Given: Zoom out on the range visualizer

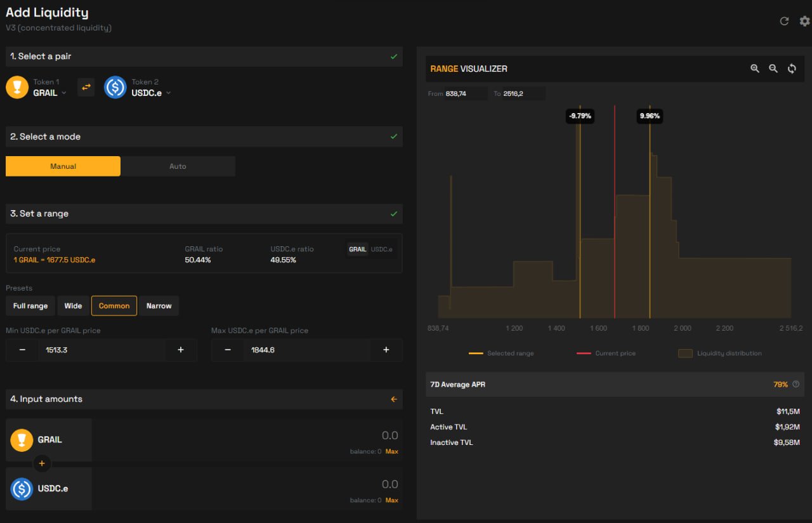Looking at the screenshot, I should [x=773, y=69].
